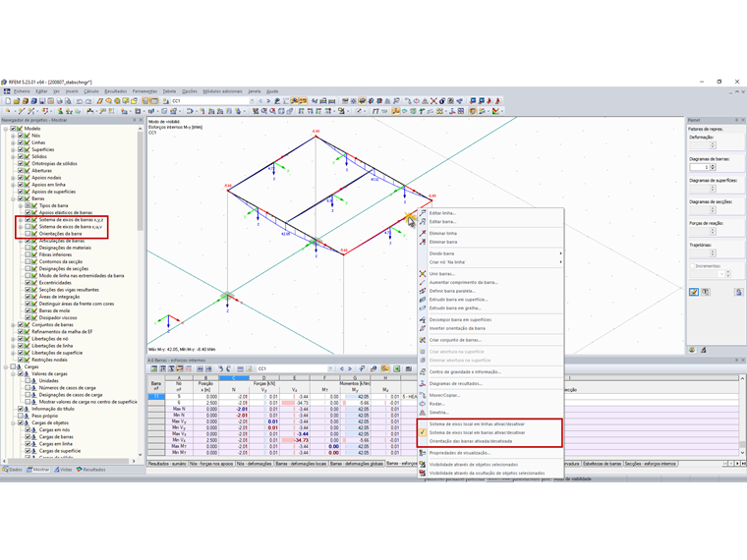Click the Save disk icon in toolbar
The height and width of the screenshot is (560, 747).
pyautogui.click(x=42, y=101)
